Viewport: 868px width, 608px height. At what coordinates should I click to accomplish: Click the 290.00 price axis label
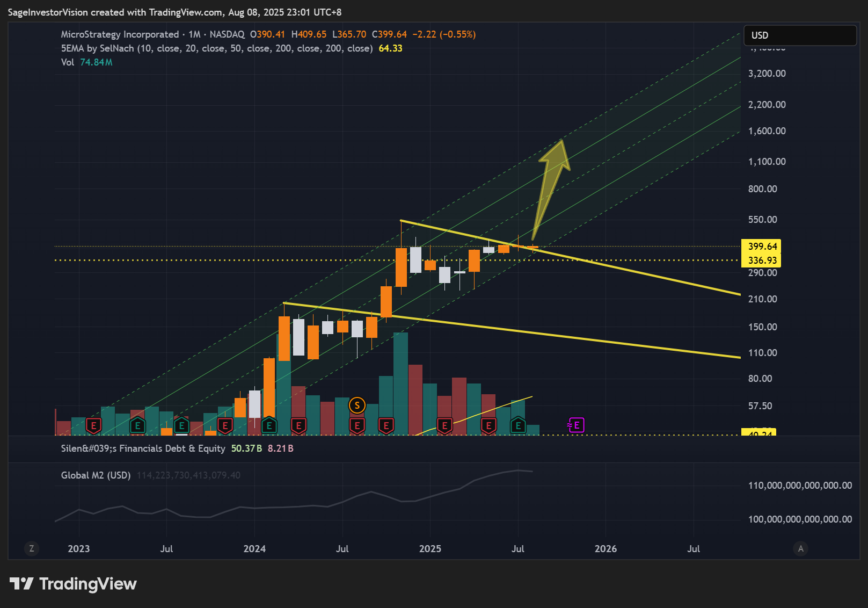coord(763,273)
